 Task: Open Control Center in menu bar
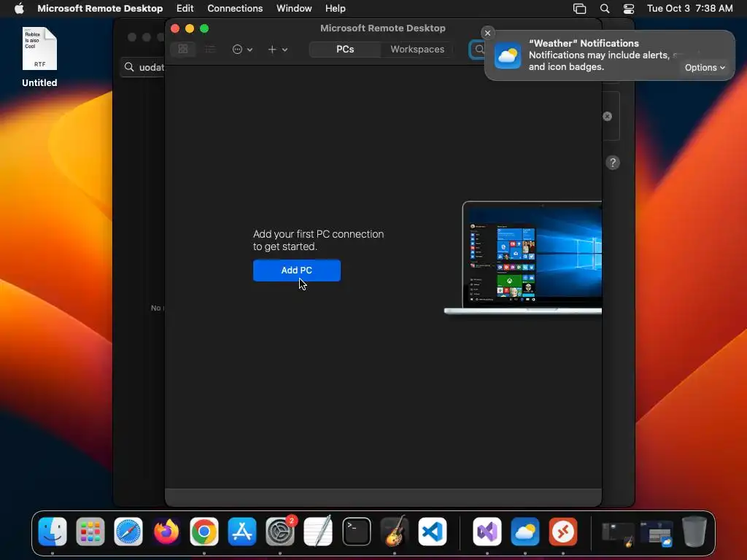coord(628,9)
